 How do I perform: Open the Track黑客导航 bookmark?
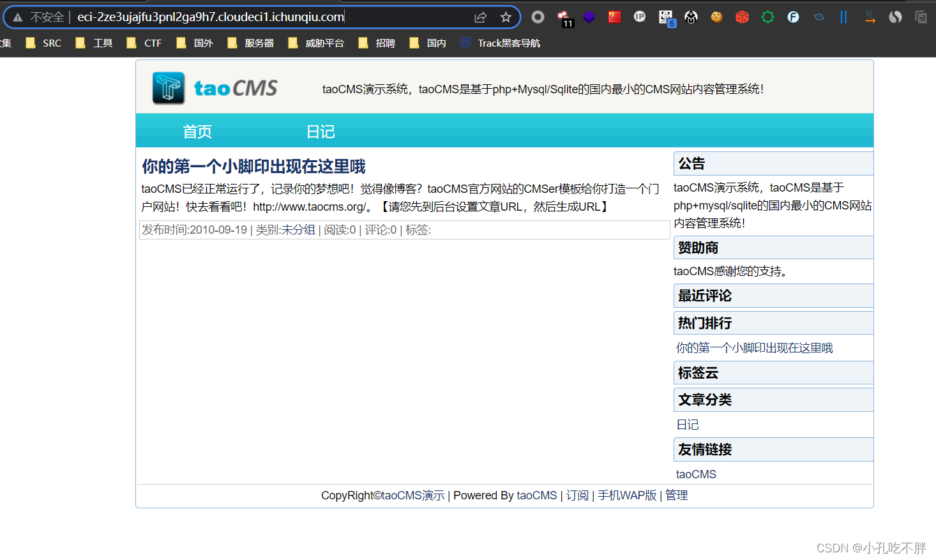[x=500, y=43]
